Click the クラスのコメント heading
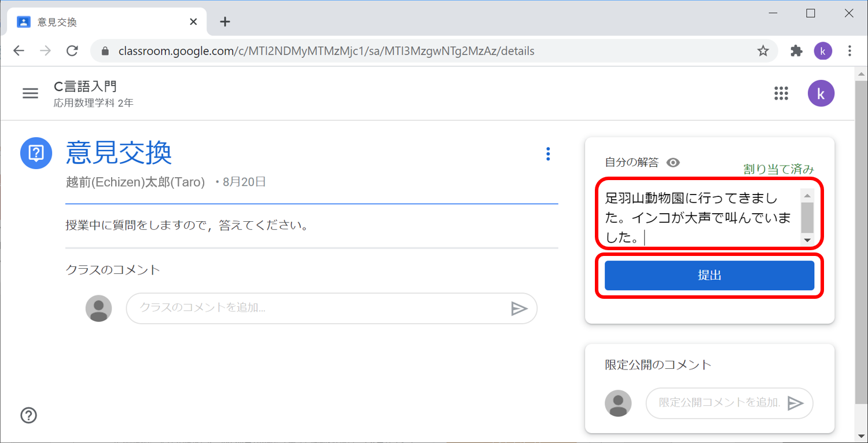Image resolution: width=868 pixels, height=443 pixels. tap(113, 270)
